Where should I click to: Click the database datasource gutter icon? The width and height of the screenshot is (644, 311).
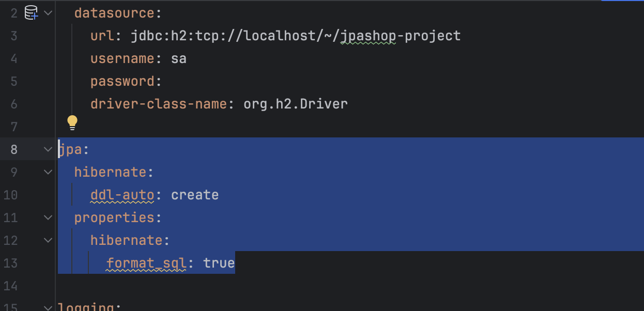click(x=32, y=12)
